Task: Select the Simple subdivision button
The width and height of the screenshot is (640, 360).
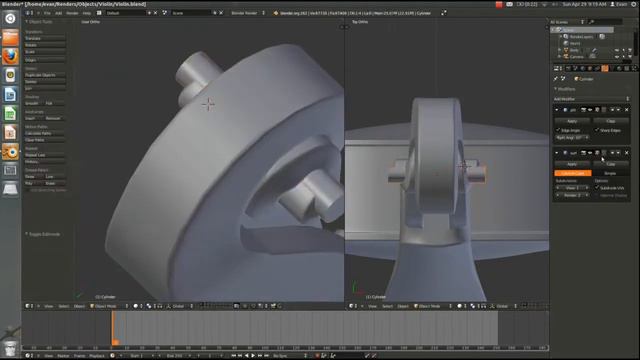Action: (610, 173)
